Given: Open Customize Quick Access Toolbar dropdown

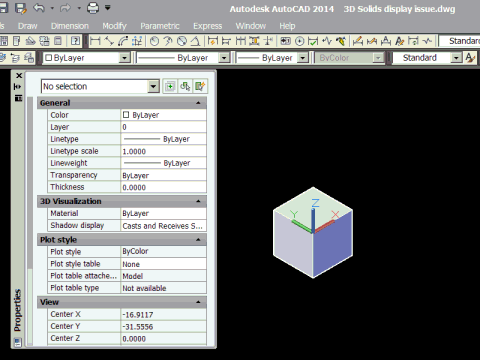Looking at the screenshot, I should (x=107, y=7).
